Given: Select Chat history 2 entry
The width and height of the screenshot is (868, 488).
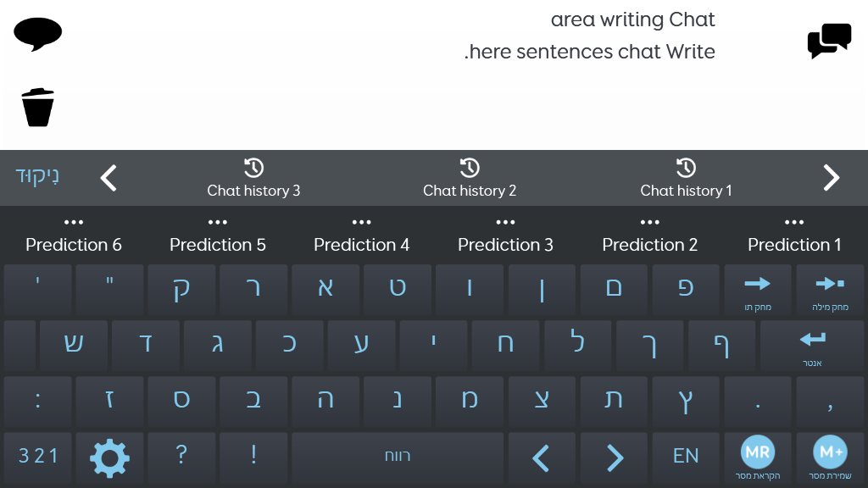Looking at the screenshot, I should click(x=470, y=178).
